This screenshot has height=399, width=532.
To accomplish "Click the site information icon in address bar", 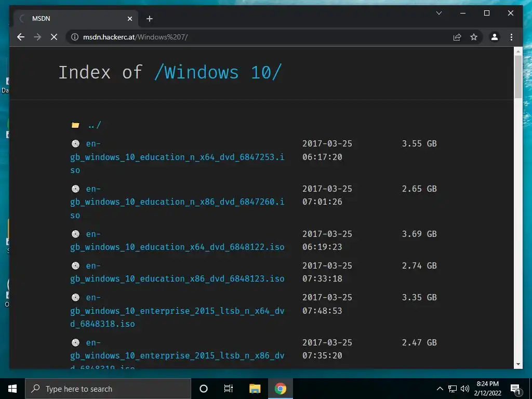I will (x=75, y=37).
